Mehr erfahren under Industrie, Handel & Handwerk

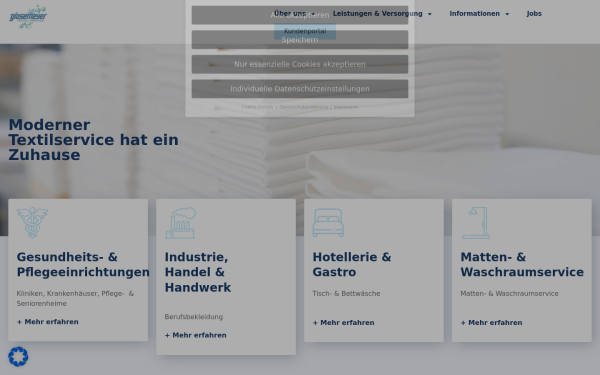pyautogui.click(x=196, y=335)
